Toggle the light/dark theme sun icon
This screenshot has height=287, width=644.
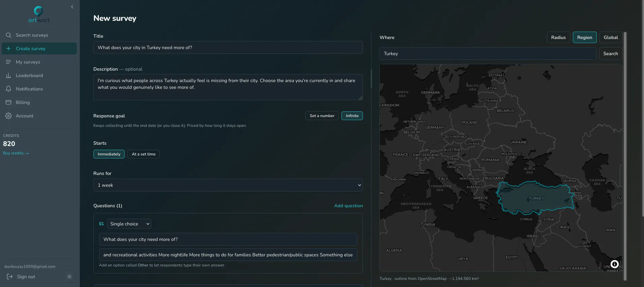[x=69, y=277]
